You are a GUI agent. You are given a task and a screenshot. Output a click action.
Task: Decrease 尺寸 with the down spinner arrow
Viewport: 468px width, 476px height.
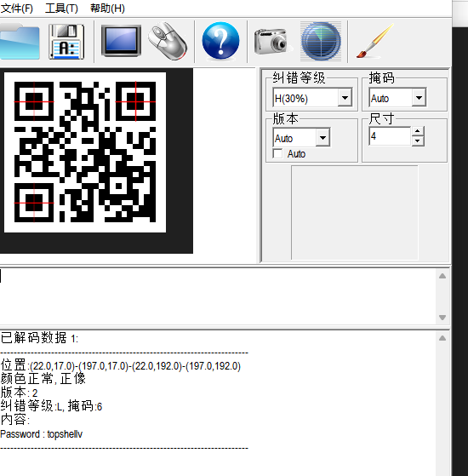click(x=418, y=141)
